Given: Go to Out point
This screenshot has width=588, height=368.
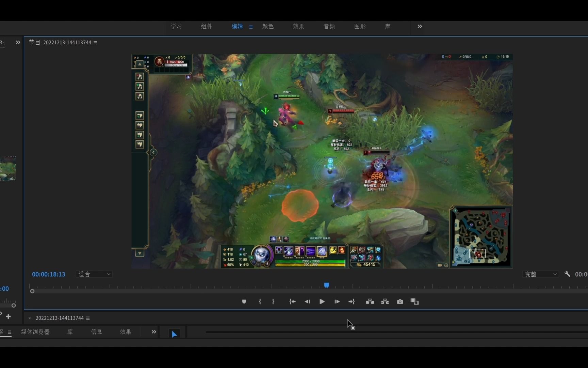Looking at the screenshot, I should click(352, 302).
